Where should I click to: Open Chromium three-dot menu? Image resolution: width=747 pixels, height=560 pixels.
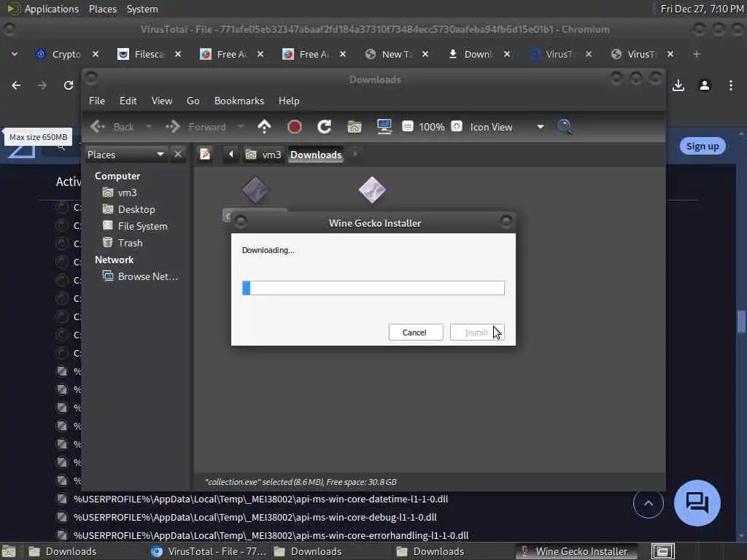[731, 86]
